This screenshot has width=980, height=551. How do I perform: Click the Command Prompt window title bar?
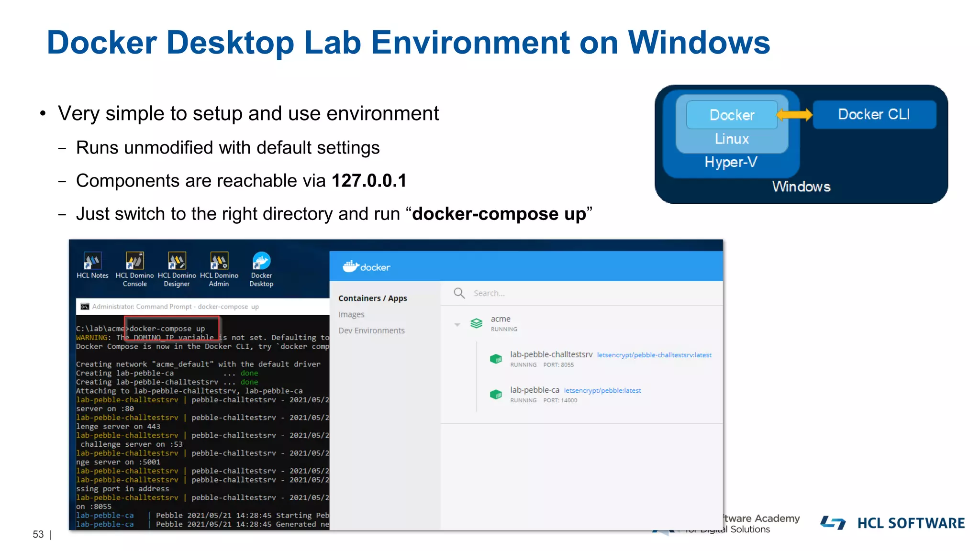[x=202, y=307]
